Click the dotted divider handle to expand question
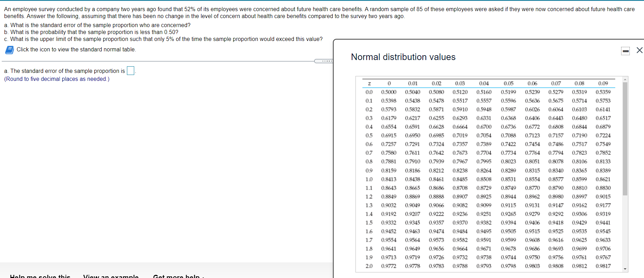This screenshot has height=278, width=644. coord(324,61)
